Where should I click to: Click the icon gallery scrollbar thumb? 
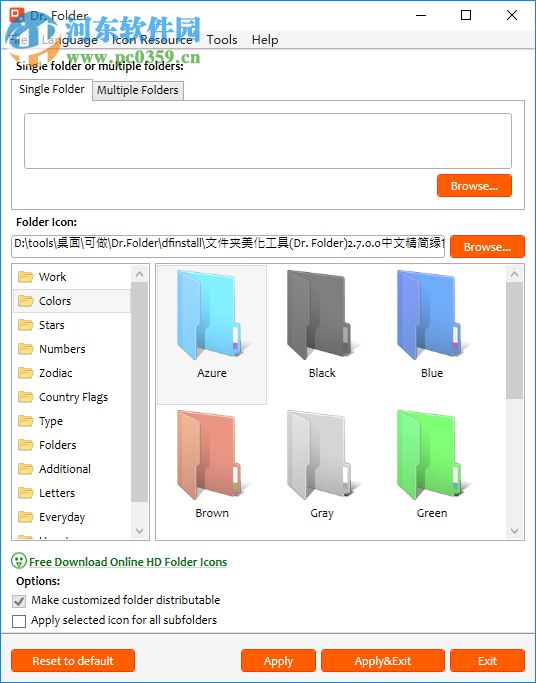tap(514, 341)
